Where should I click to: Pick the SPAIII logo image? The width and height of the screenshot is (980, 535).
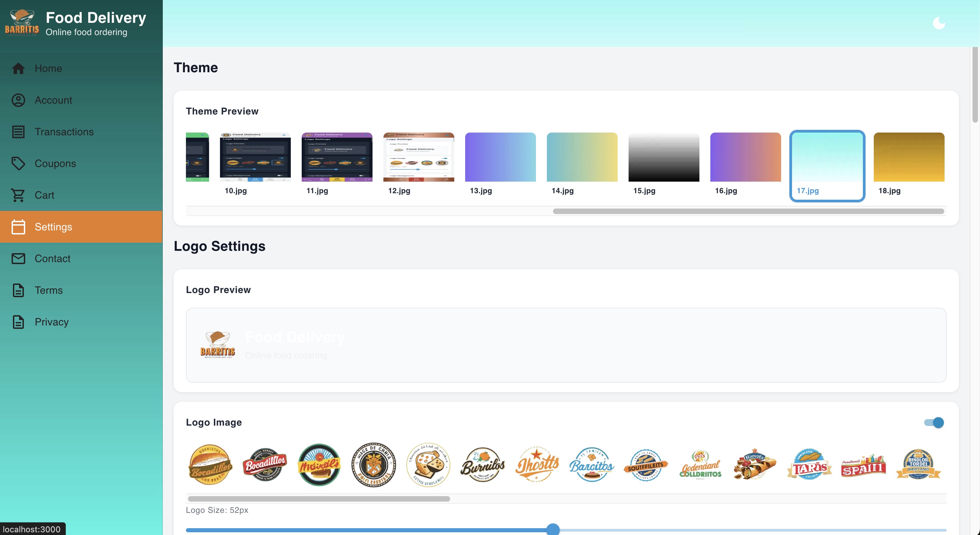pos(864,467)
